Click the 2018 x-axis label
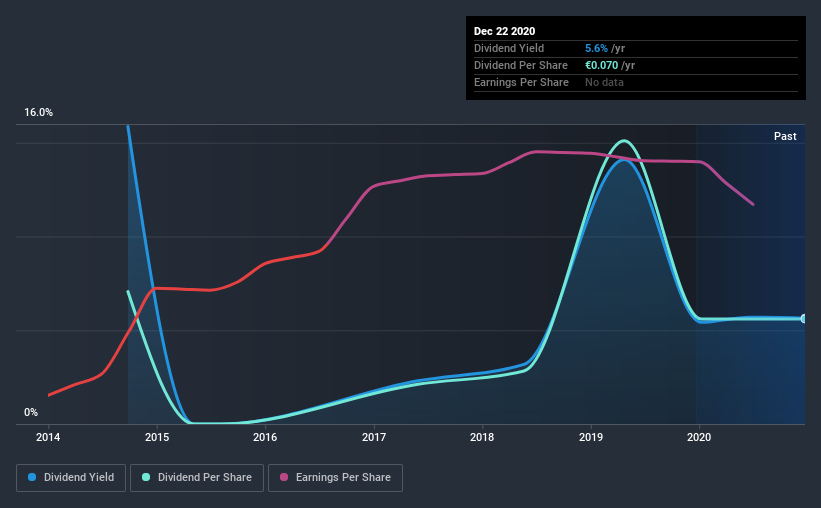The height and width of the screenshot is (508, 821). (x=482, y=437)
